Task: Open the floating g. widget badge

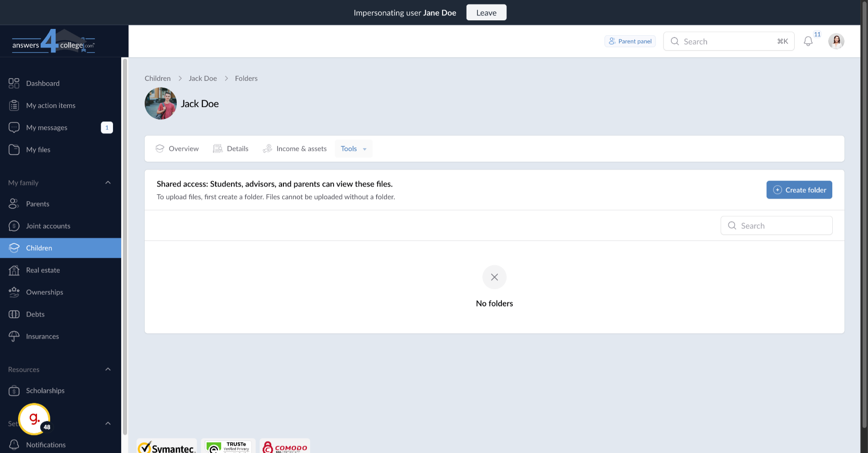Action: [34, 419]
